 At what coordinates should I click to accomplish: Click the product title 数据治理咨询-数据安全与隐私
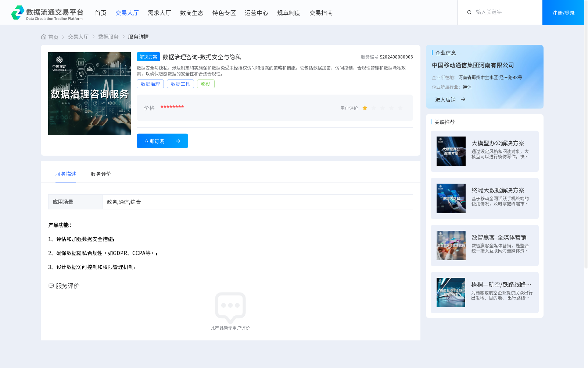pos(202,57)
